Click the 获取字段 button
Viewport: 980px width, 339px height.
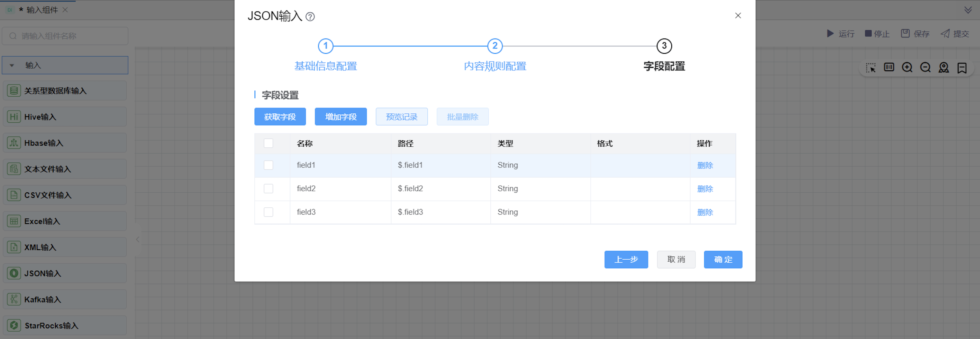point(280,116)
